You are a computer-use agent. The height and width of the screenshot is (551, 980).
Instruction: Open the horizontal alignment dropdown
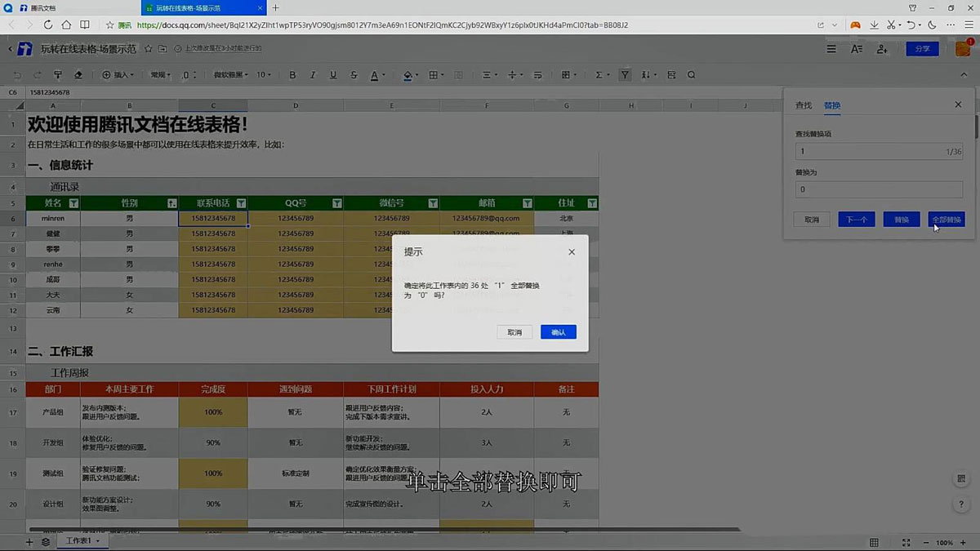[489, 75]
